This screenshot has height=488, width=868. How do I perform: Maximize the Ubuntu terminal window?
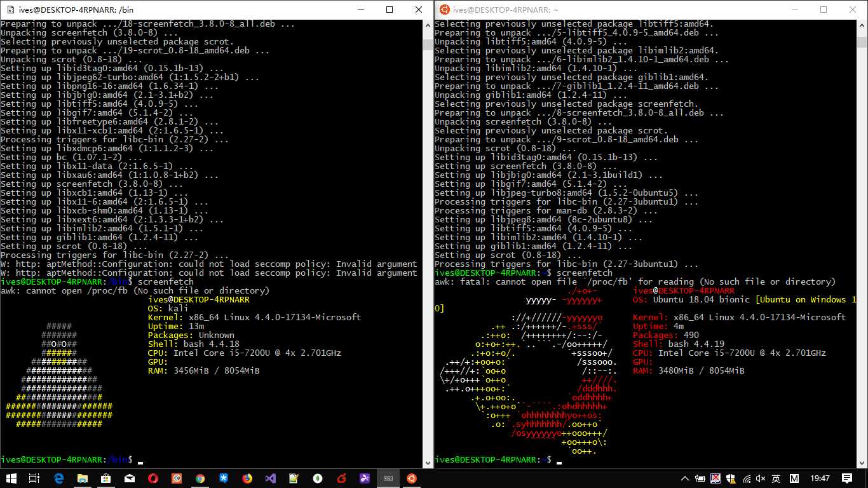click(824, 10)
